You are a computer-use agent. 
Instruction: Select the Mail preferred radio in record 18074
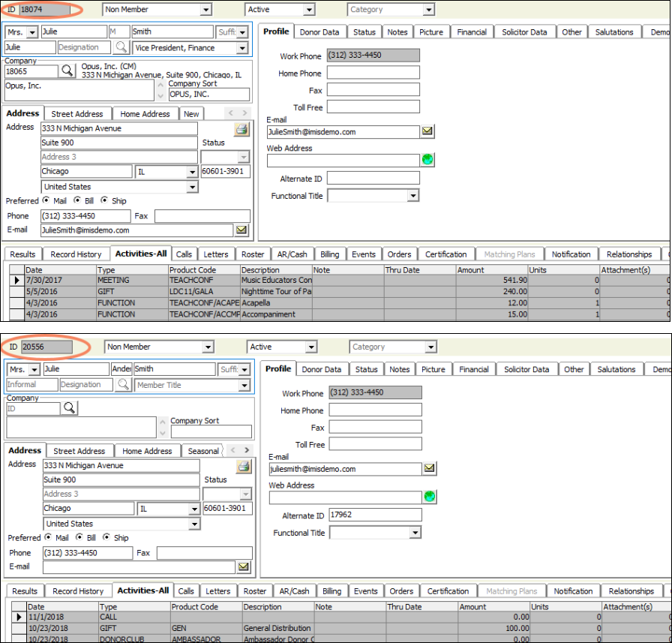(47, 201)
